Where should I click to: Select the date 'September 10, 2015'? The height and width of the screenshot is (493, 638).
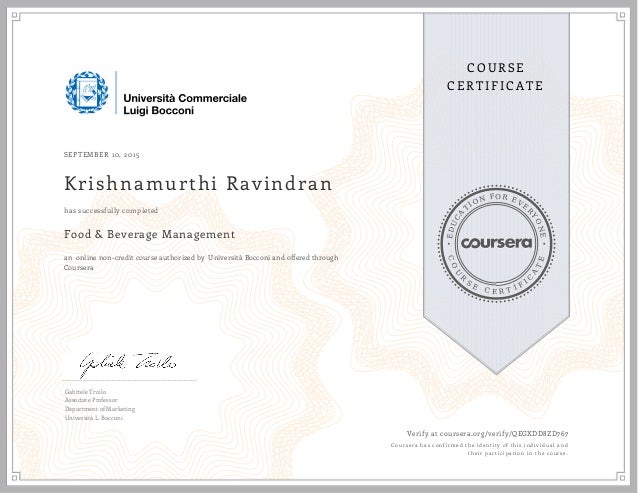tap(102, 155)
